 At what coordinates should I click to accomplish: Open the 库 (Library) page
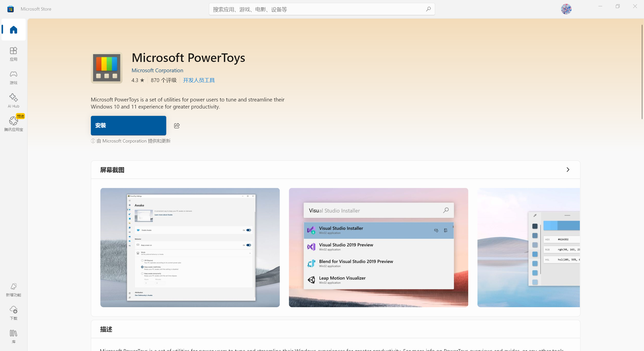[x=14, y=336]
